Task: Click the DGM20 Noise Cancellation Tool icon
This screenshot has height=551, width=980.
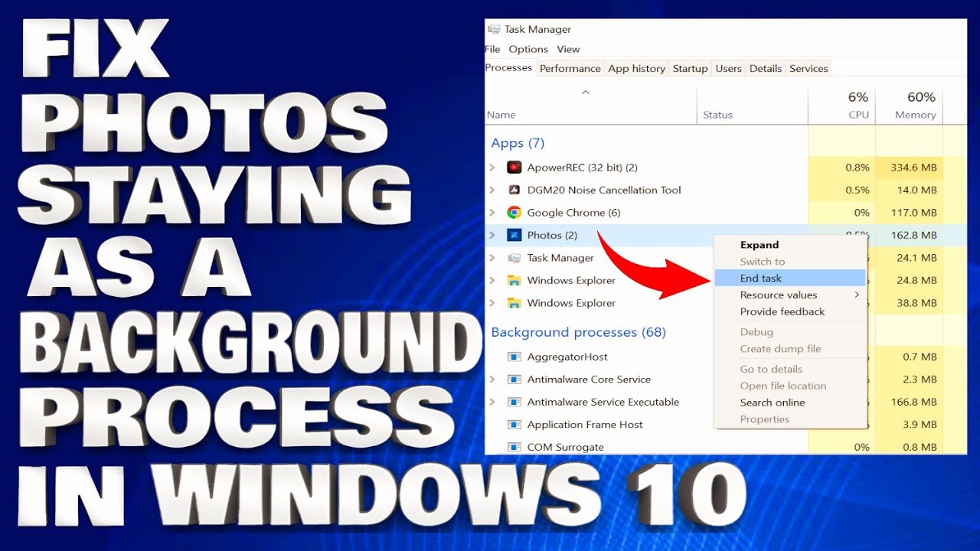Action: (x=514, y=190)
